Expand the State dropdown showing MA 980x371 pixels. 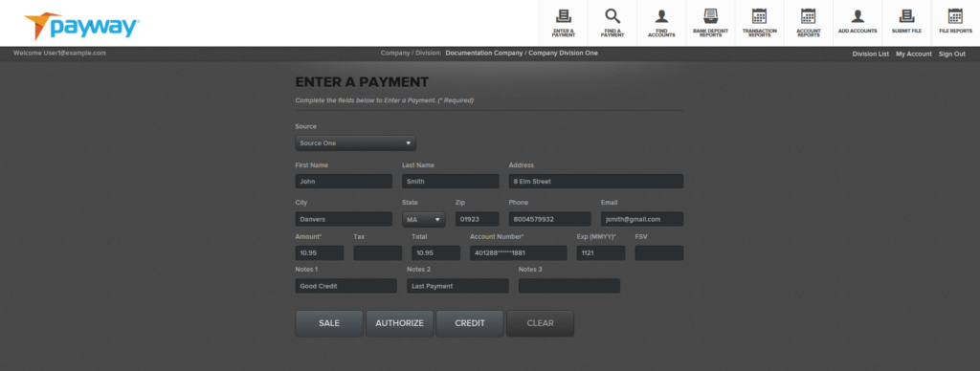[424, 219]
